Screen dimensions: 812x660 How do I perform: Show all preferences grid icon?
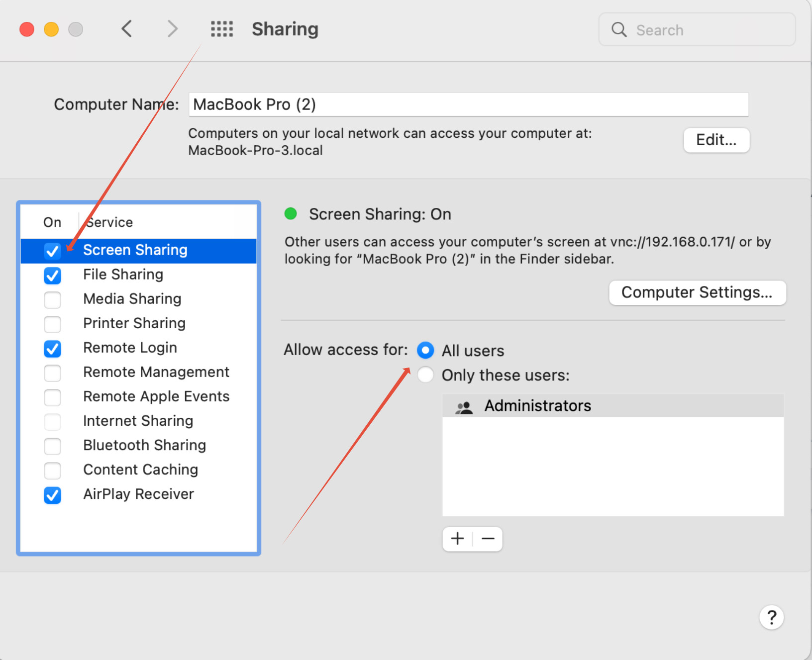tap(222, 29)
